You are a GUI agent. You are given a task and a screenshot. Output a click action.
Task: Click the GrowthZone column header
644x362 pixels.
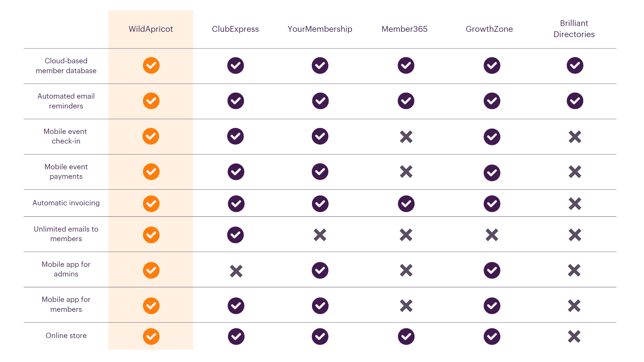coord(489,29)
